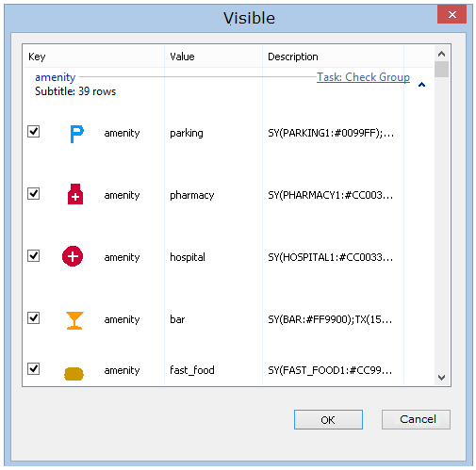
Task: Click the scrollbar down arrow
Action: point(441,377)
